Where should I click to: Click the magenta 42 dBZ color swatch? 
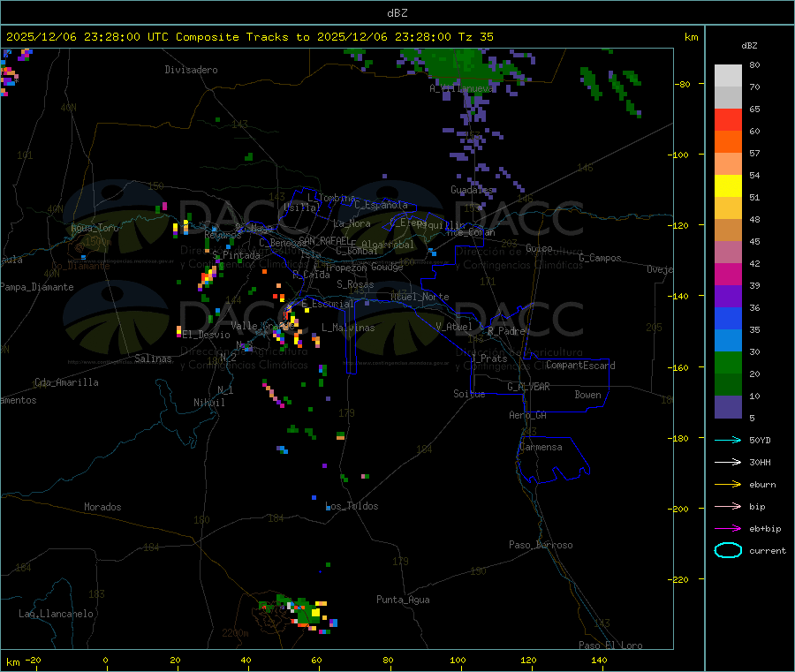pyautogui.click(x=728, y=274)
